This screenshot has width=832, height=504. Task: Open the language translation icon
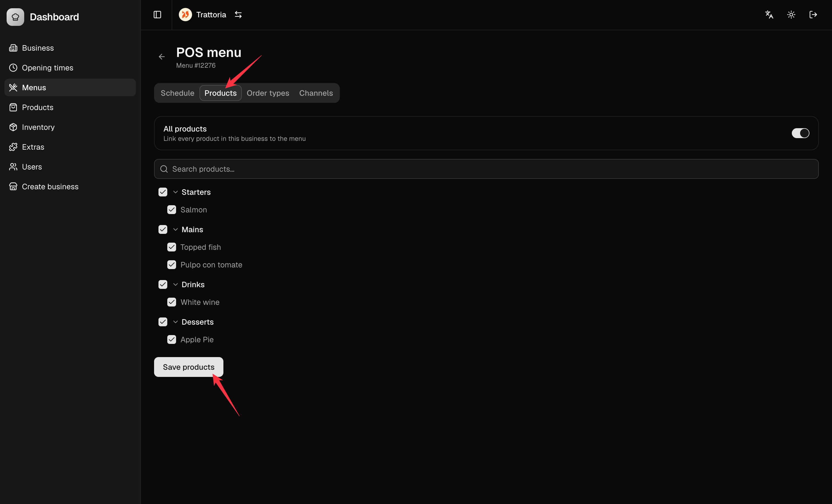(x=769, y=15)
